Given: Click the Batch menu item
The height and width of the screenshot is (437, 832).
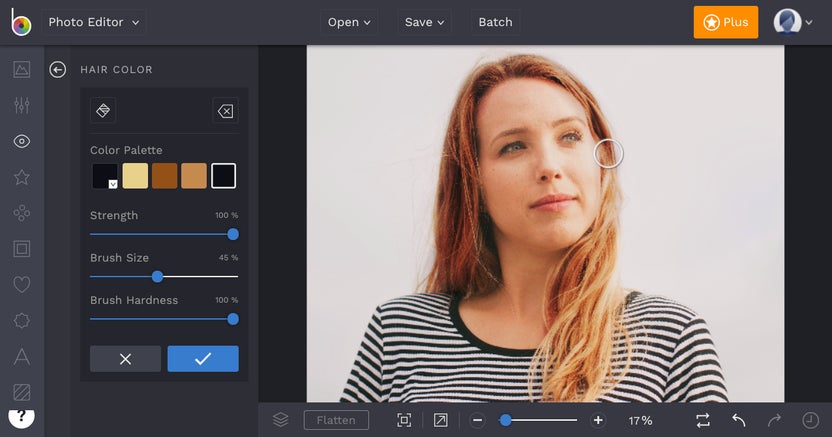Looking at the screenshot, I should pyautogui.click(x=496, y=22).
